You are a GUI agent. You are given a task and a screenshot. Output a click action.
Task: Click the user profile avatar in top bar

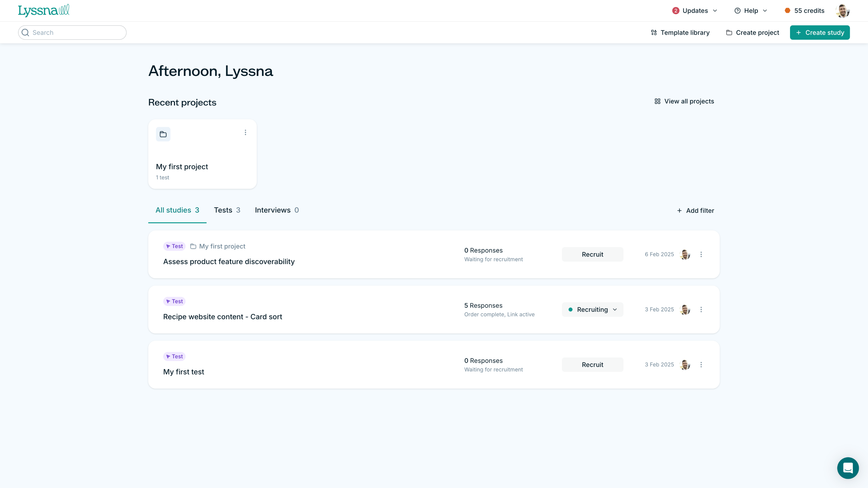842,11
